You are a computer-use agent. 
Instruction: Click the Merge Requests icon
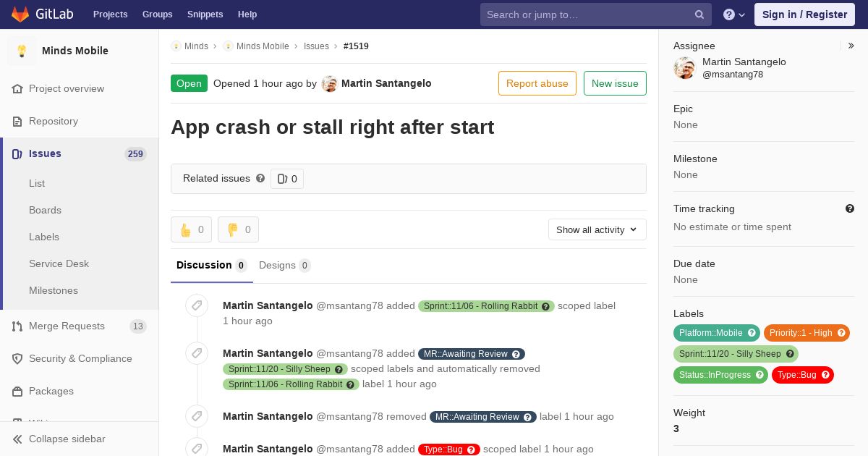(x=17, y=326)
